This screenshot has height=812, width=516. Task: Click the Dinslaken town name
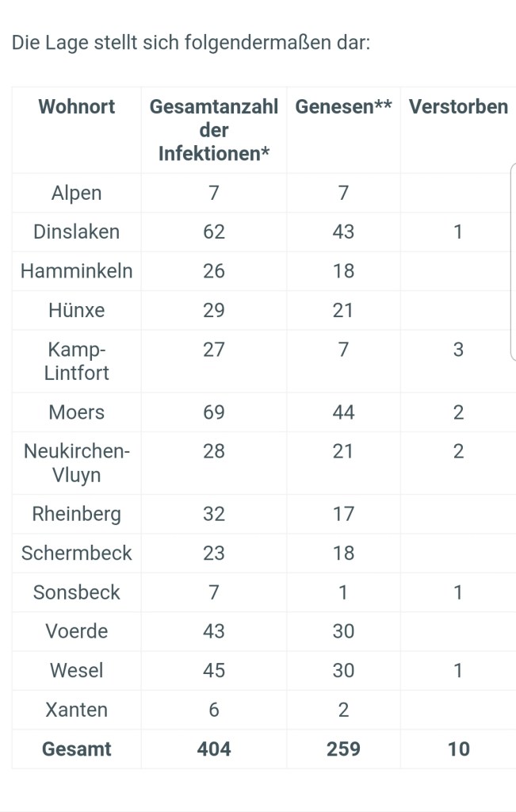point(77,232)
